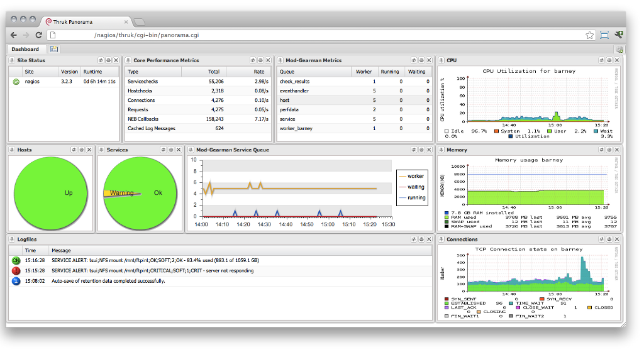Viewport: 644px width, 352px height.
Task: Select the Servicechecks row
Action: tap(198, 82)
